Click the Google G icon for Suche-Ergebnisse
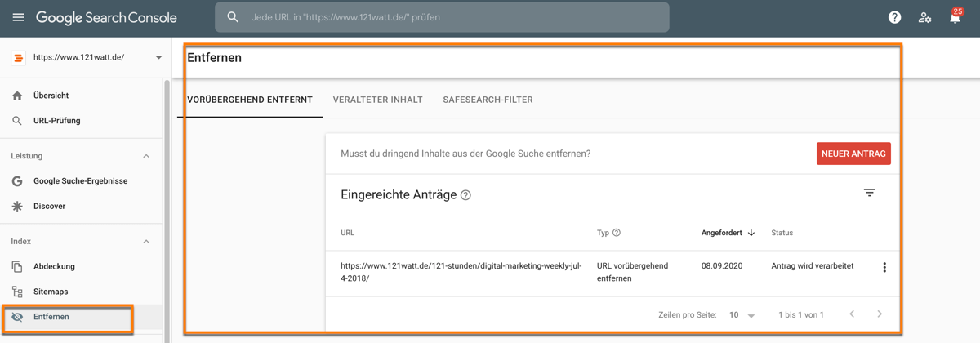 click(x=17, y=181)
